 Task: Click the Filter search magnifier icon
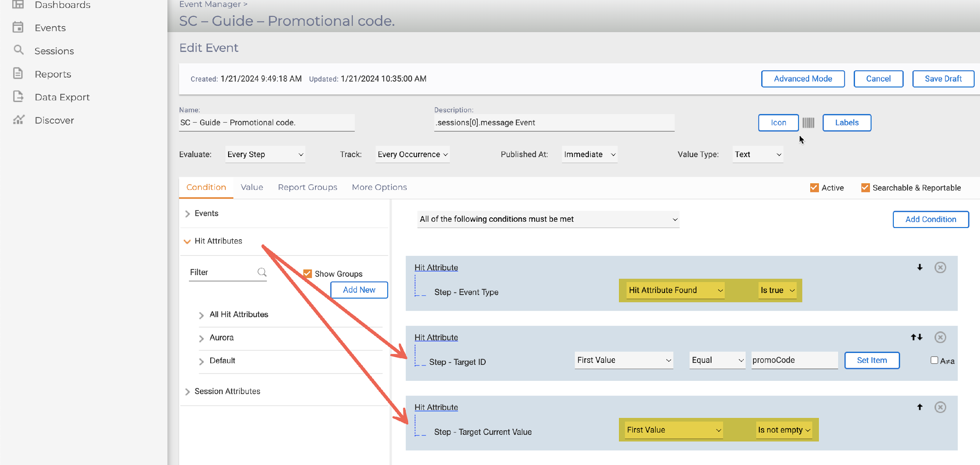262,272
